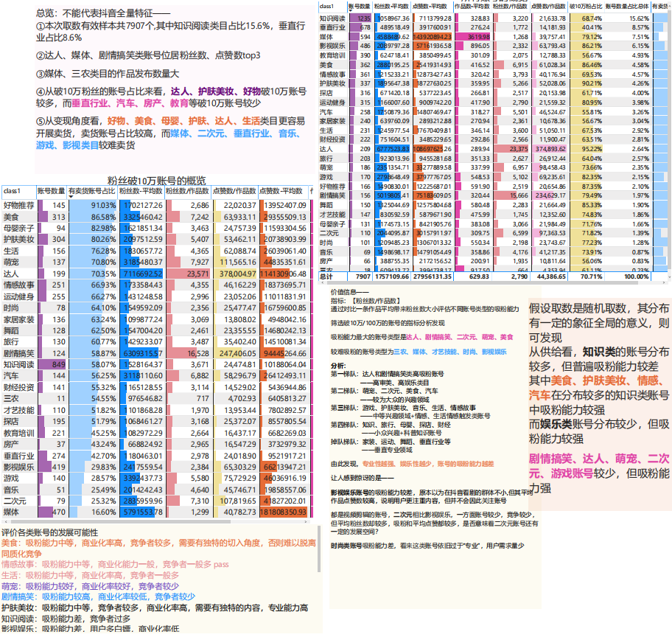Sort top-right table by 点赞数-平均数 header

[x=430, y=7]
